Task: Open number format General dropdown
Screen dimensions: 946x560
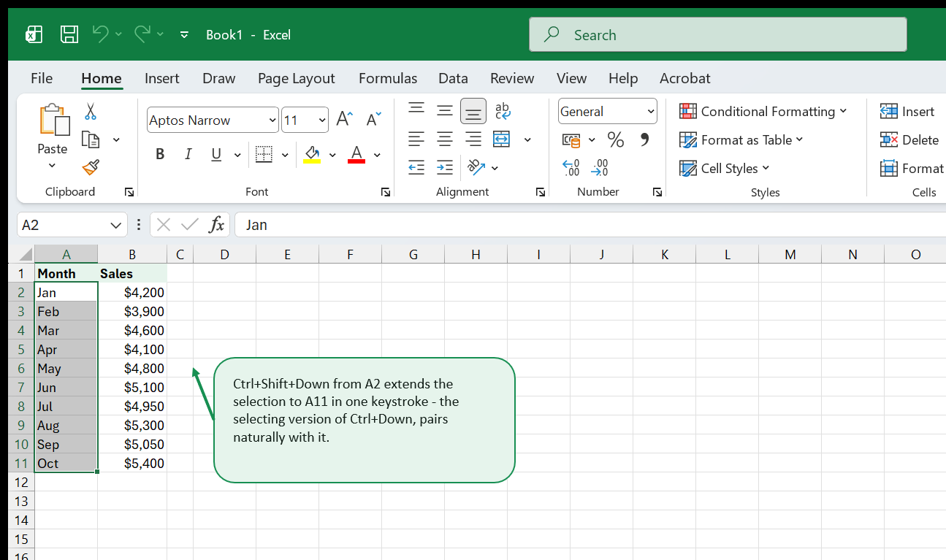Action: [651, 112]
